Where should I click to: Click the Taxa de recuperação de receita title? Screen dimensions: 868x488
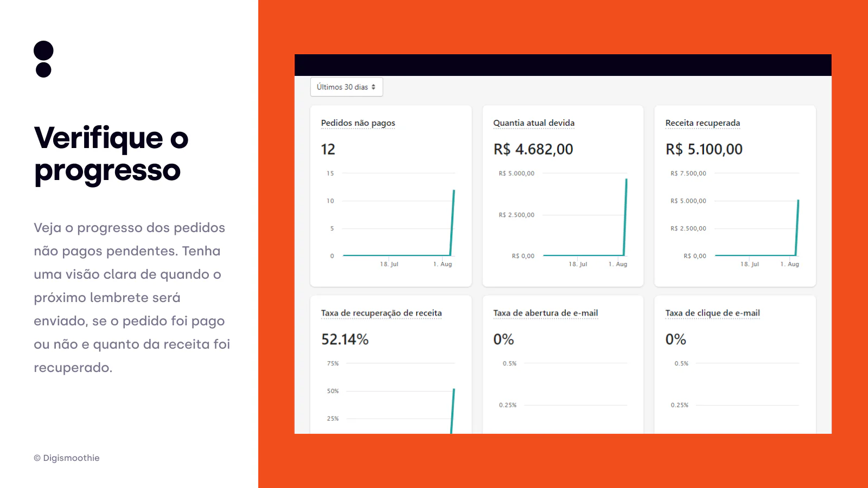click(x=381, y=313)
